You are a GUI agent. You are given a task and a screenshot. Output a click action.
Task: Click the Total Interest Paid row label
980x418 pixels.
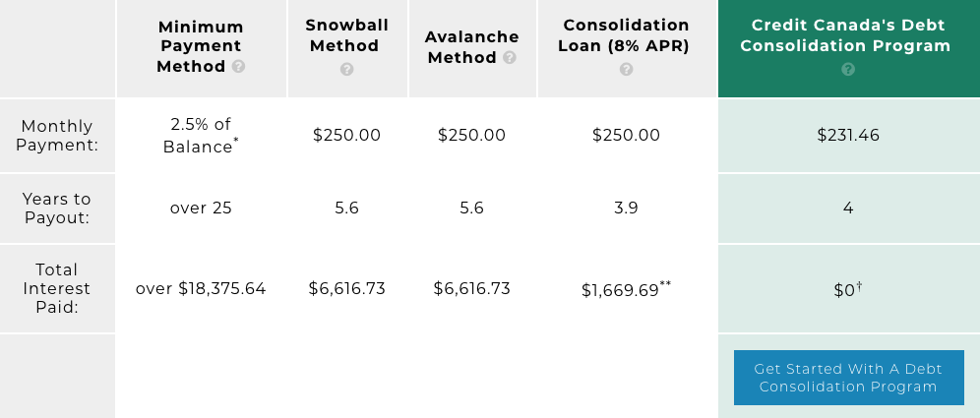(x=57, y=288)
